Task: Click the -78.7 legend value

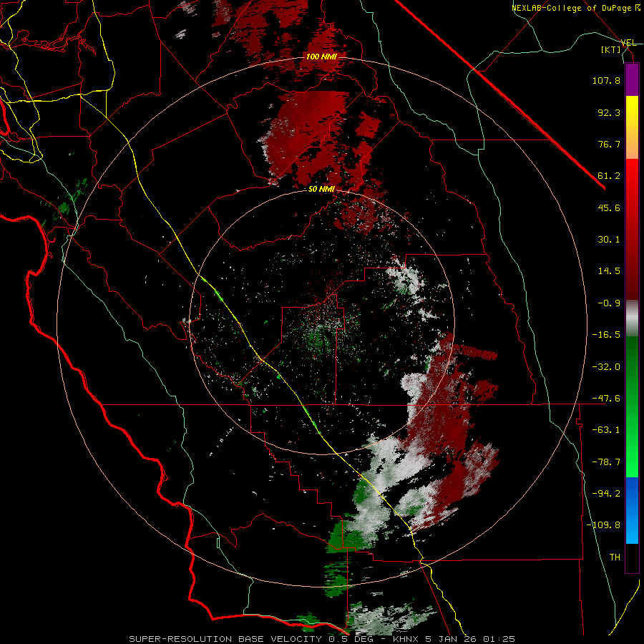Action: 606,462
